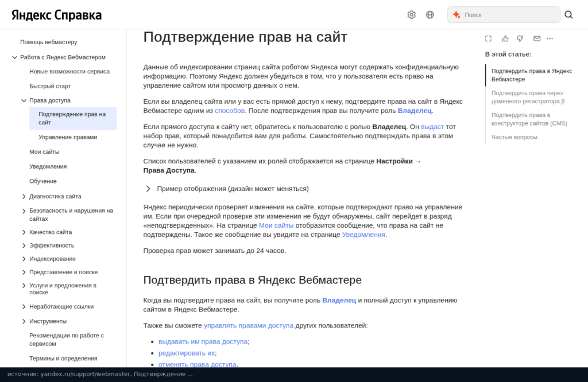This screenshot has height=382, width=588.
Task: Follow Владелец link under Подтвердить права heading
Action: point(339,301)
